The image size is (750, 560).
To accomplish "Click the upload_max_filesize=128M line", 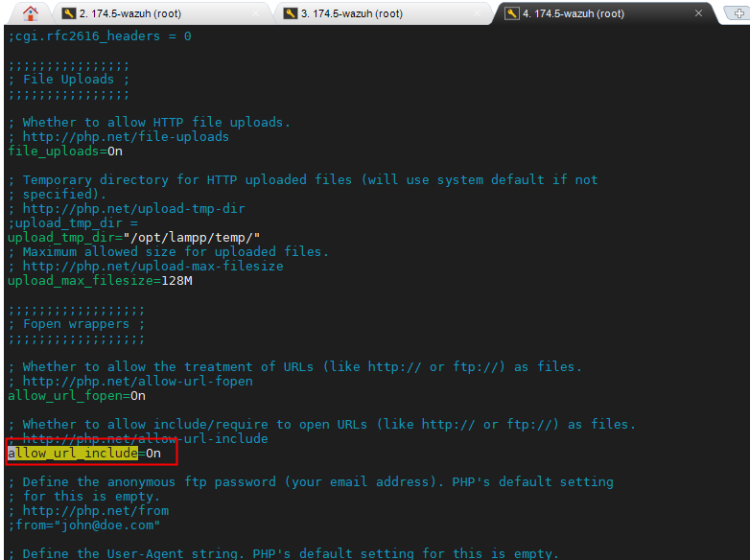I will (100, 280).
